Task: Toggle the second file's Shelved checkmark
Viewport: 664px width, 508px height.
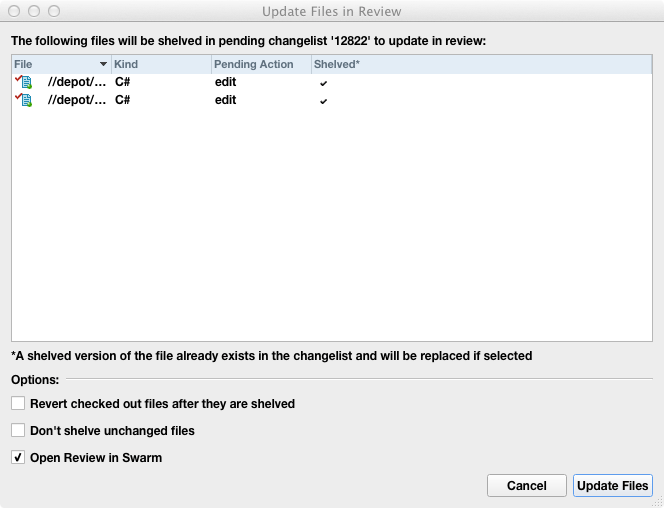Action: point(323,101)
